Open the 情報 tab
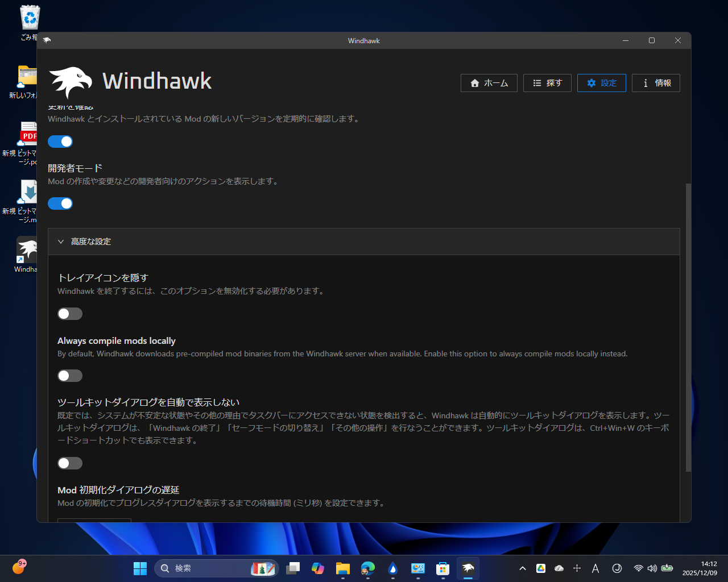 tap(656, 82)
